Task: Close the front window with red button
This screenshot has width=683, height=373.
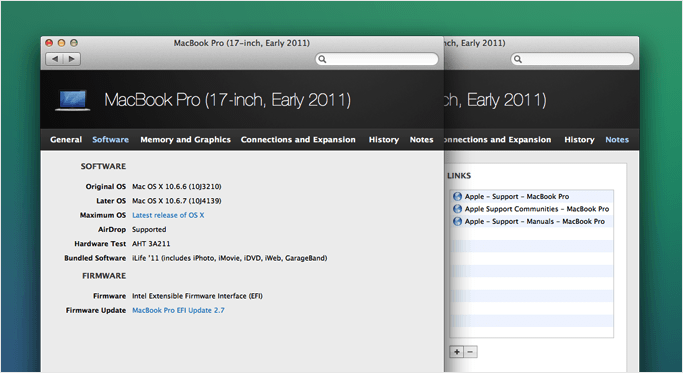Action: tap(49, 43)
